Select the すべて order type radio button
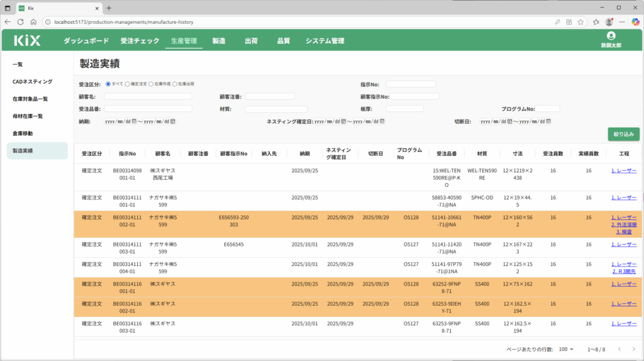644x361 pixels. tap(108, 84)
